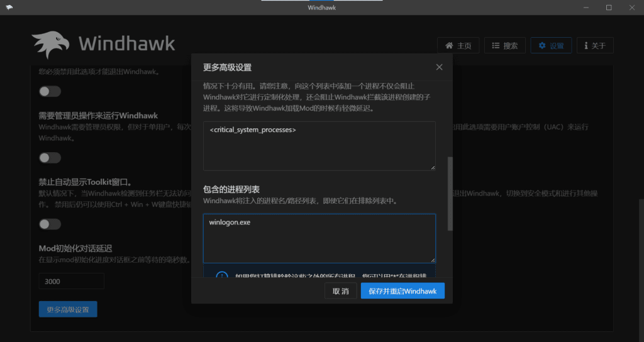The width and height of the screenshot is (644, 342).
Task: Click the list icon in 搜索 button
Action: tap(496, 45)
